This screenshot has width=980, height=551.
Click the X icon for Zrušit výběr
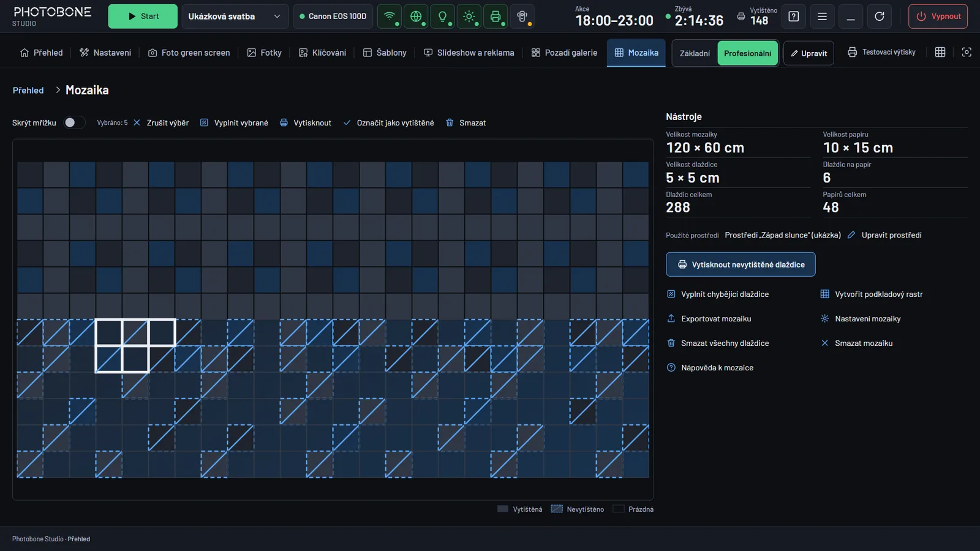tap(137, 122)
